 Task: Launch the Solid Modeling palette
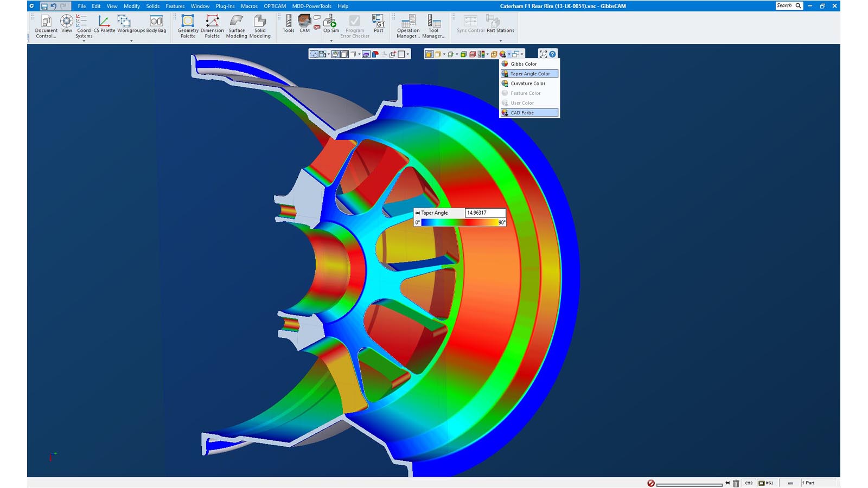click(260, 25)
